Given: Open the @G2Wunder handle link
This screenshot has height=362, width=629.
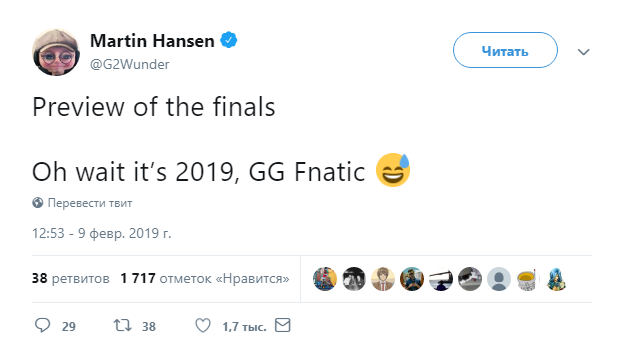Looking at the screenshot, I should coord(130,64).
